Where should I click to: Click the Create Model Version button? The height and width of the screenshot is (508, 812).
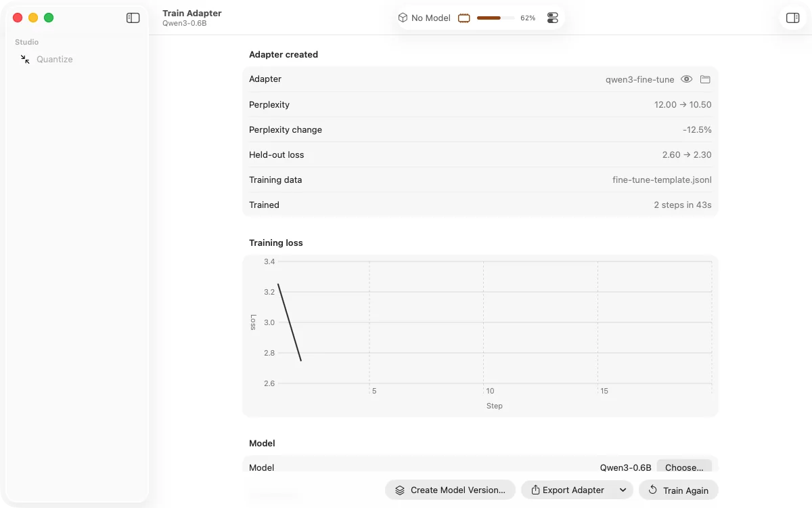pos(451,490)
